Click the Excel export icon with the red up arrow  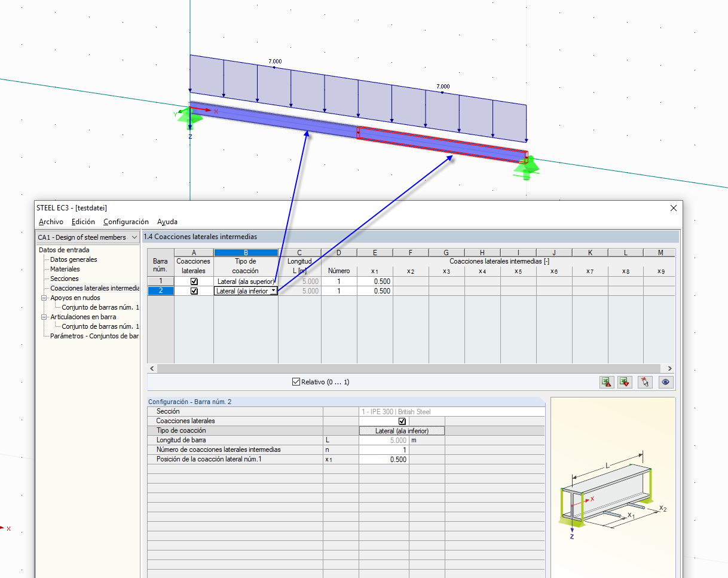pyautogui.click(x=607, y=383)
